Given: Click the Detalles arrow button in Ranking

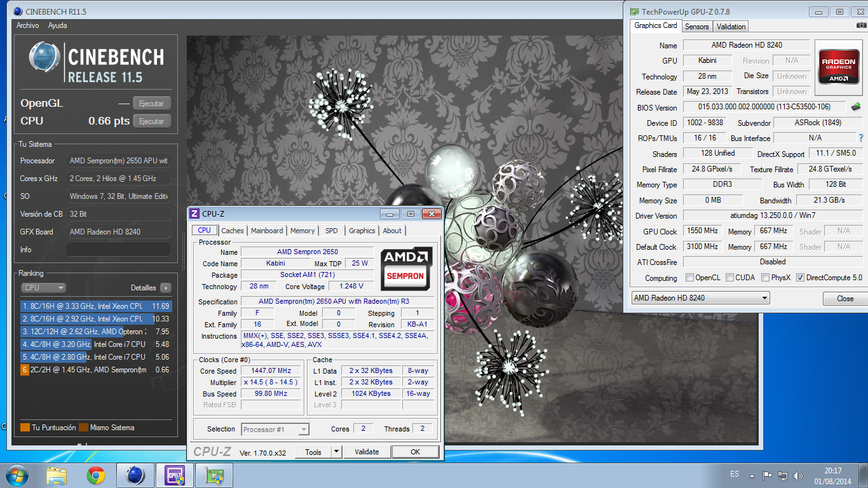Looking at the screenshot, I should click(x=165, y=288).
